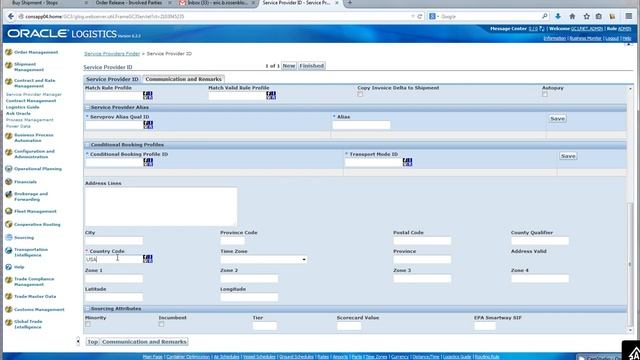Reload page with refresh icon
Screen dimensions: 640x360
[x=420, y=16]
